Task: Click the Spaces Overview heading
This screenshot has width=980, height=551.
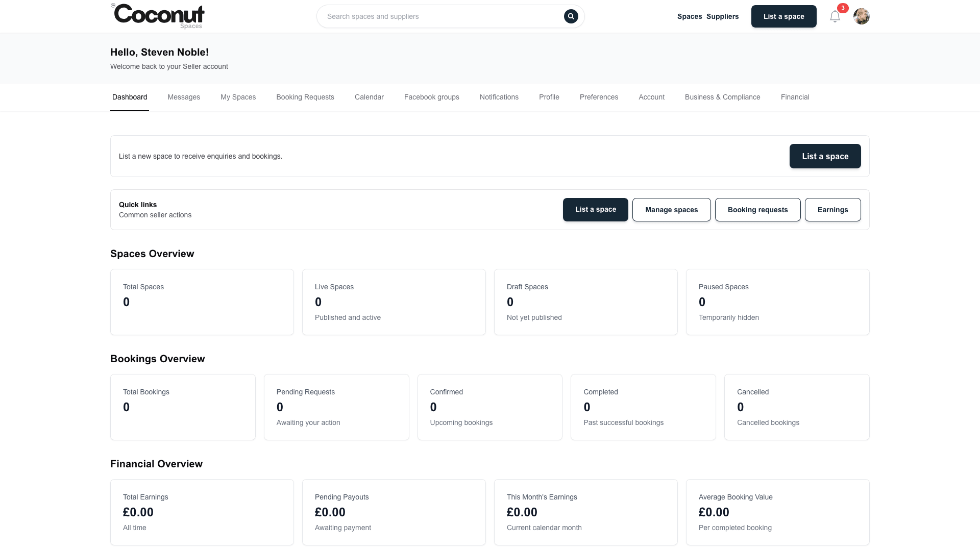Action: point(152,254)
